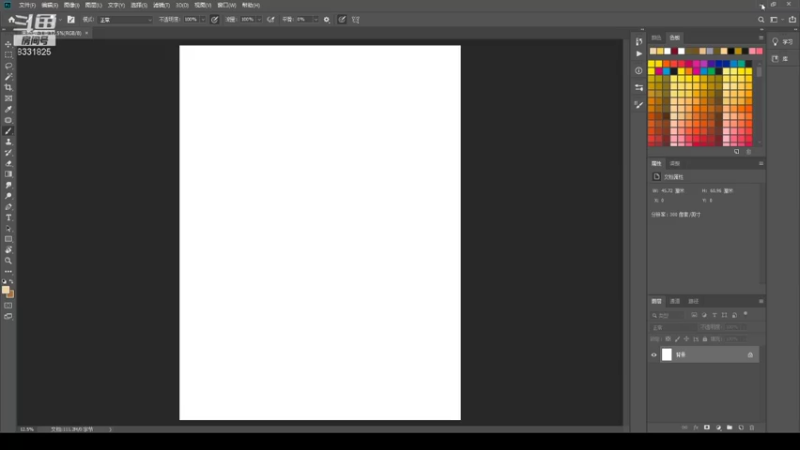The height and width of the screenshot is (450, 800).
Task: Open the Libraries panel
Action: [x=780, y=59]
